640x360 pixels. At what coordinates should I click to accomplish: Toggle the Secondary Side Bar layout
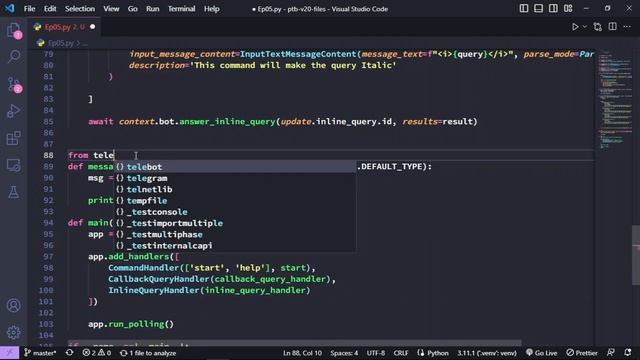(x=553, y=9)
